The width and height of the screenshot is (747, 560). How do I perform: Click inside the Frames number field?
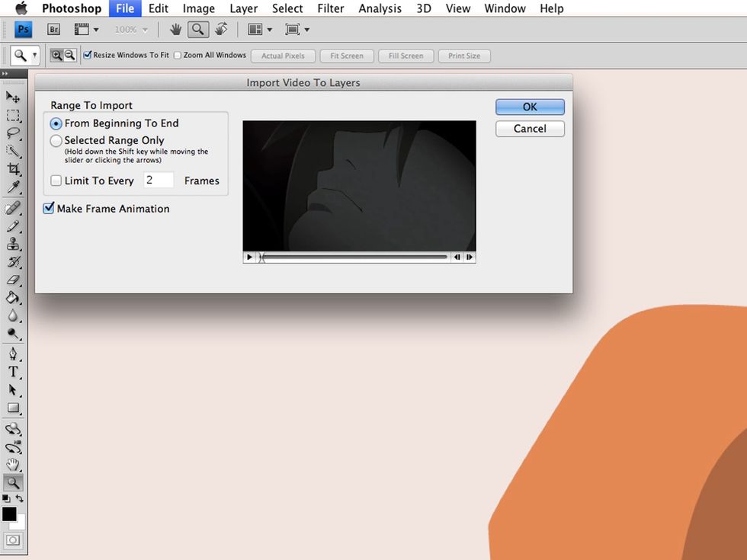158,180
